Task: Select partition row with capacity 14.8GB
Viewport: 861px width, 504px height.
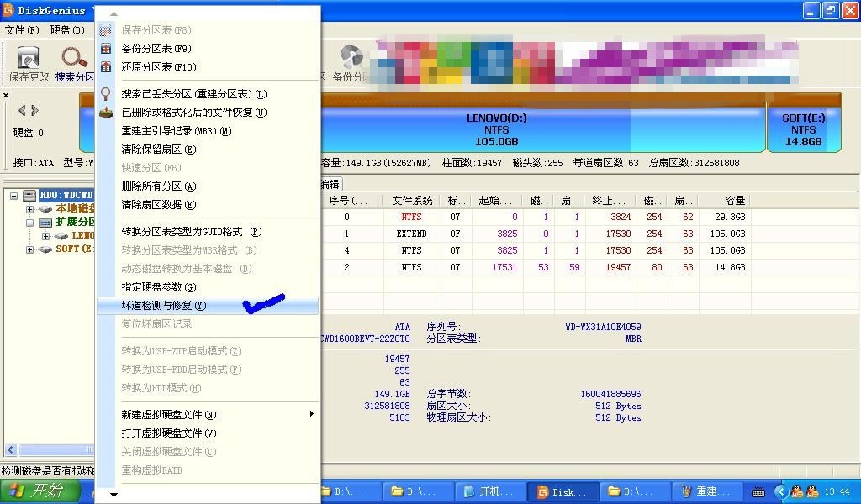Action: pos(536,268)
